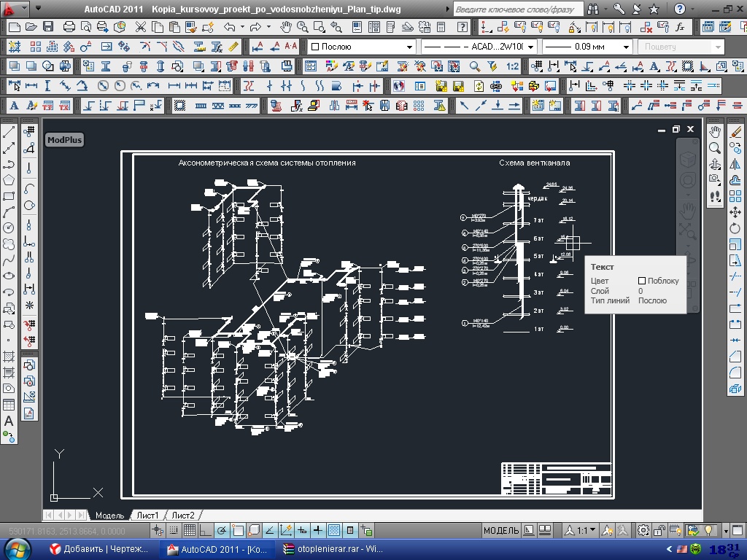Open Help question mark toolbar icon
The height and width of the screenshot is (560, 747).
[x=462, y=27]
